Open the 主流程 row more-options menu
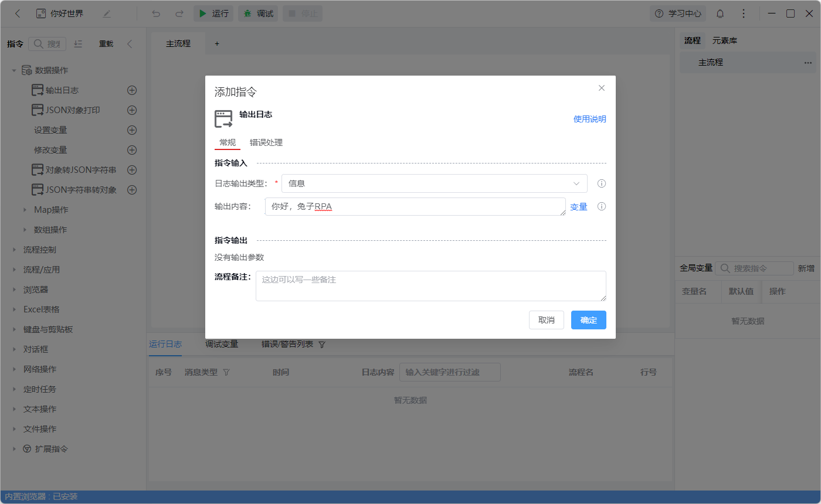821x504 pixels. [x=808, y=63]
